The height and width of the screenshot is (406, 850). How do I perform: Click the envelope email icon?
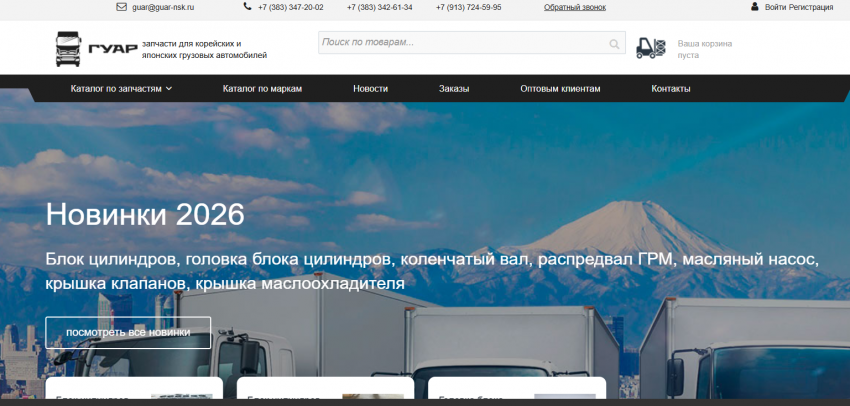122,7
